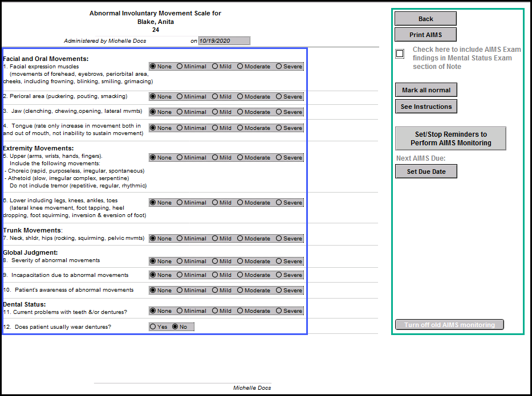
Task: Click the Back button
Action: point(425,19)
